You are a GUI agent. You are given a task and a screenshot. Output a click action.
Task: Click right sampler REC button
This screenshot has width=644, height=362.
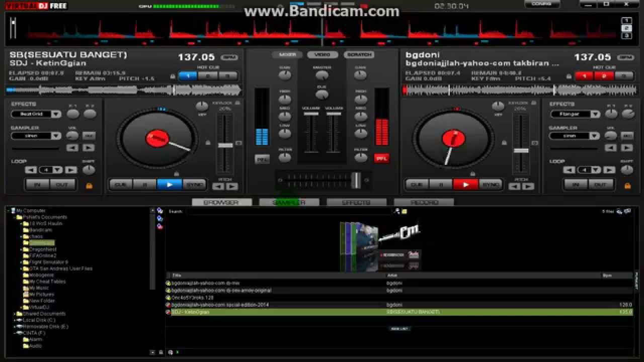(x=627, y=136)
